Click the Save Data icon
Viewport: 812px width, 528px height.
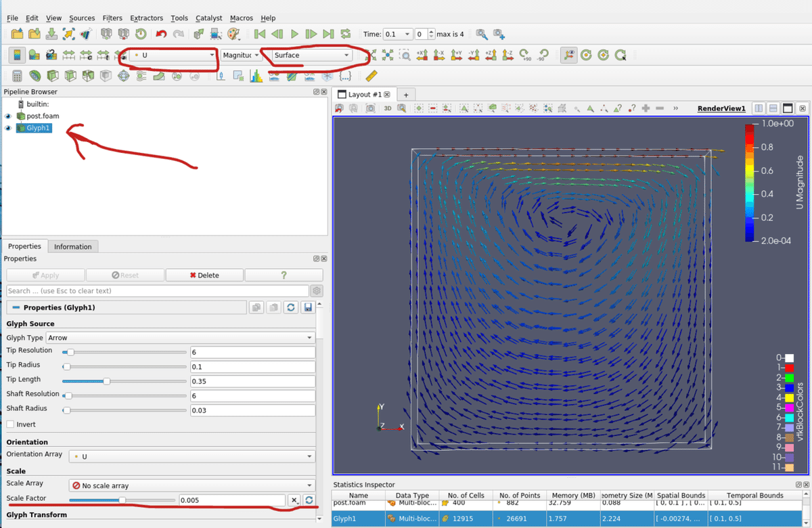tap(51, 34)
